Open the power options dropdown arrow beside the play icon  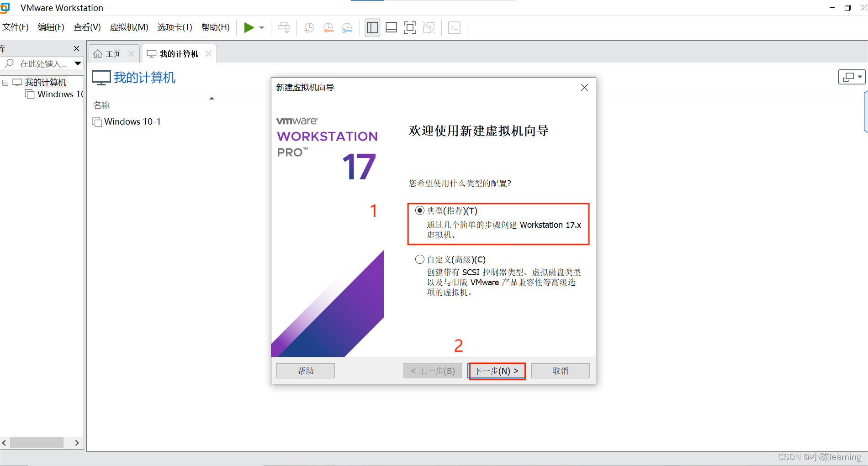point(262,28)
